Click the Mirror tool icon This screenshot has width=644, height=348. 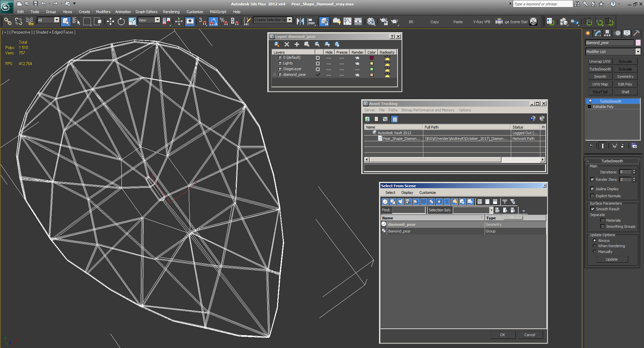click(x=301, y=21)
